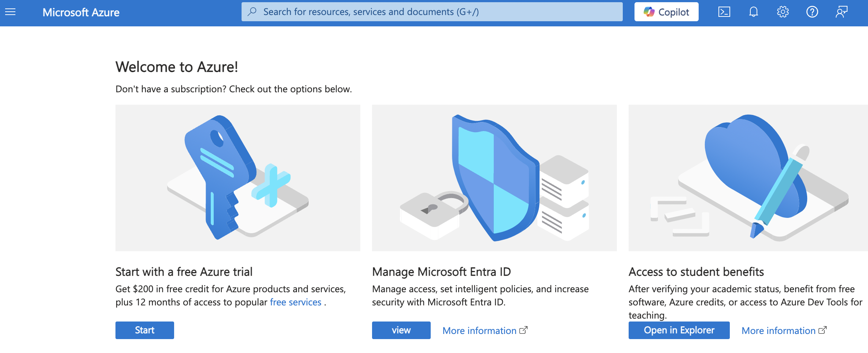
Task: Click the Copilot logo icon
Action: point(649,12)
